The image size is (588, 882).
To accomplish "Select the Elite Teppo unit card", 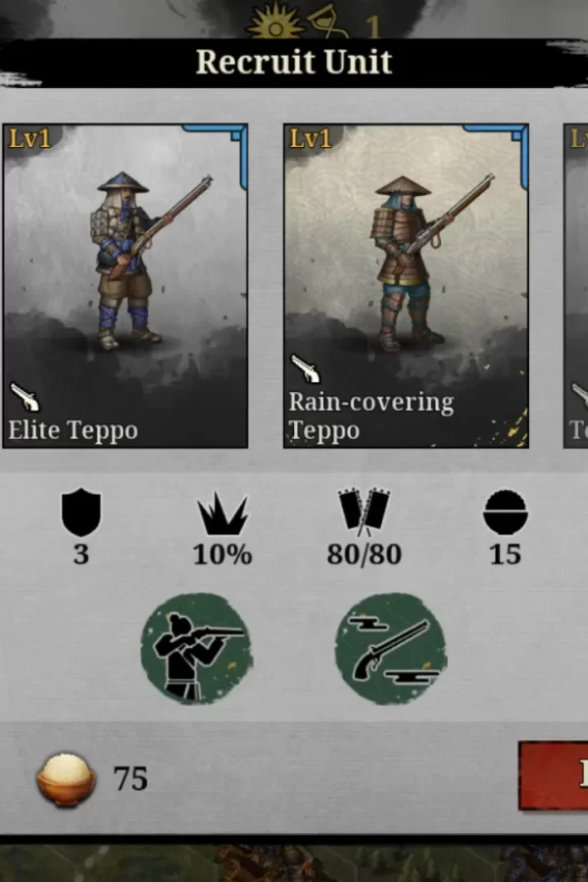I will pyautogui.click(x=124, y=286).
